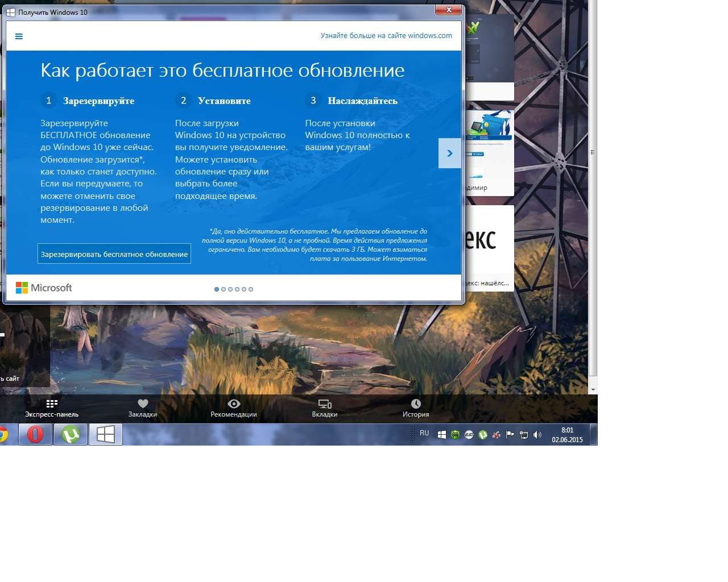
Task: Go to the next slide with the arrow
Action: tap(450, 153)
